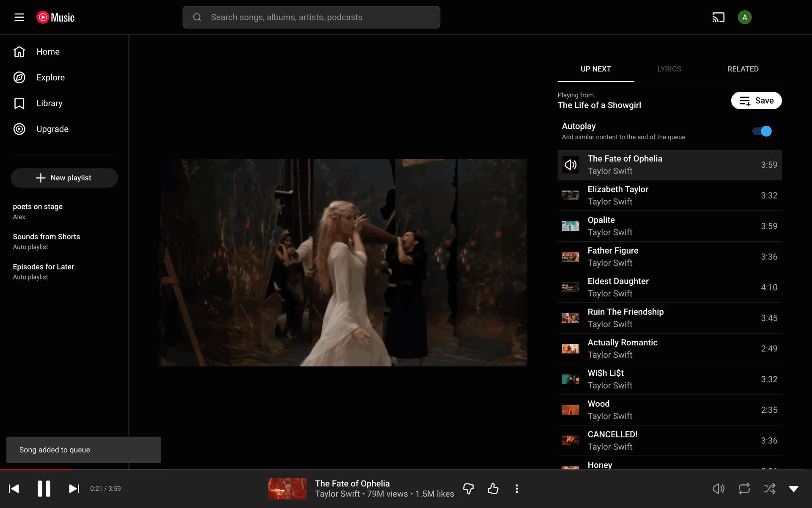Skip to previous track
Image resolution: width=812 pixels, height=508 pixels.
pyautogui.click(x=14, y=489)
